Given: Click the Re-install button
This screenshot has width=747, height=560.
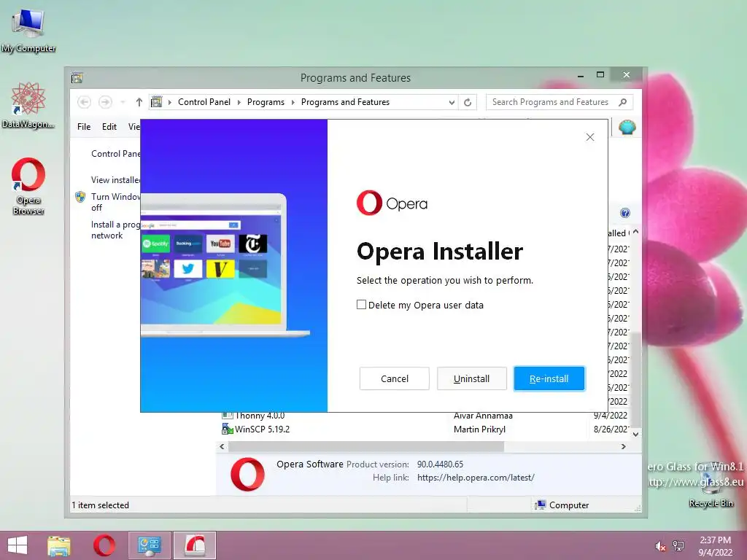Looking at the screenshot, I should click(549, 378).
